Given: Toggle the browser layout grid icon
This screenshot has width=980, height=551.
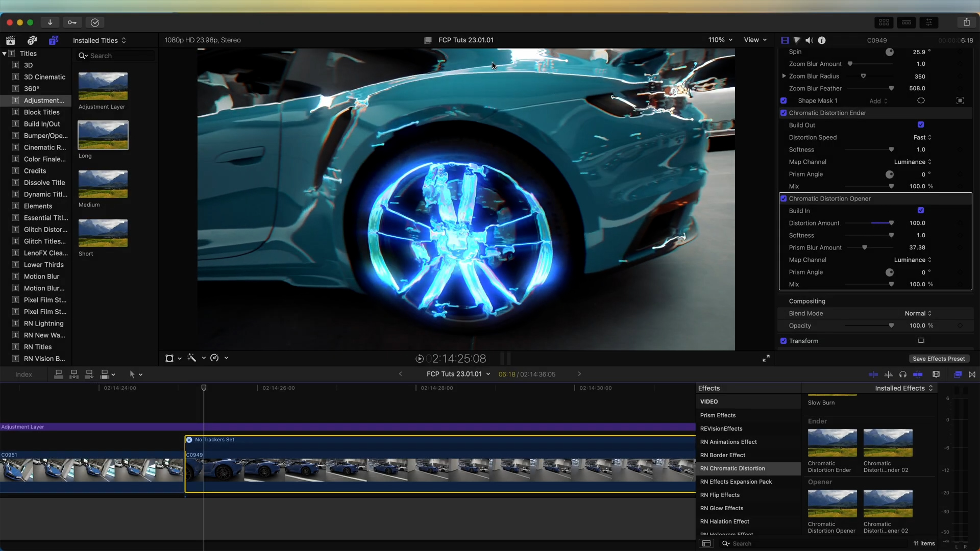Looking at the screenshot, I should pos(884,22).
